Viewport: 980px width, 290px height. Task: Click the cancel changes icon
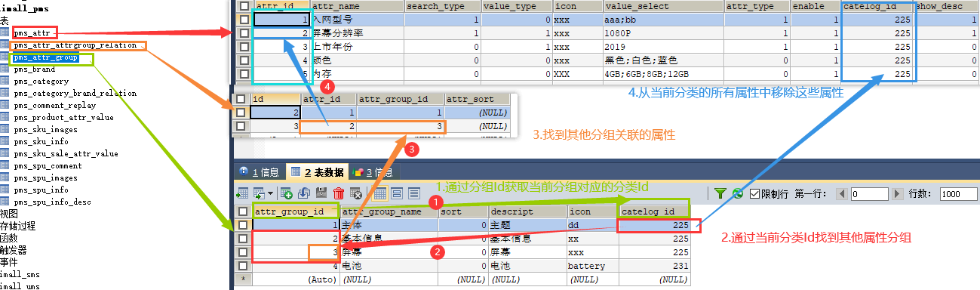pyautogui.click(x=355, y=193)
